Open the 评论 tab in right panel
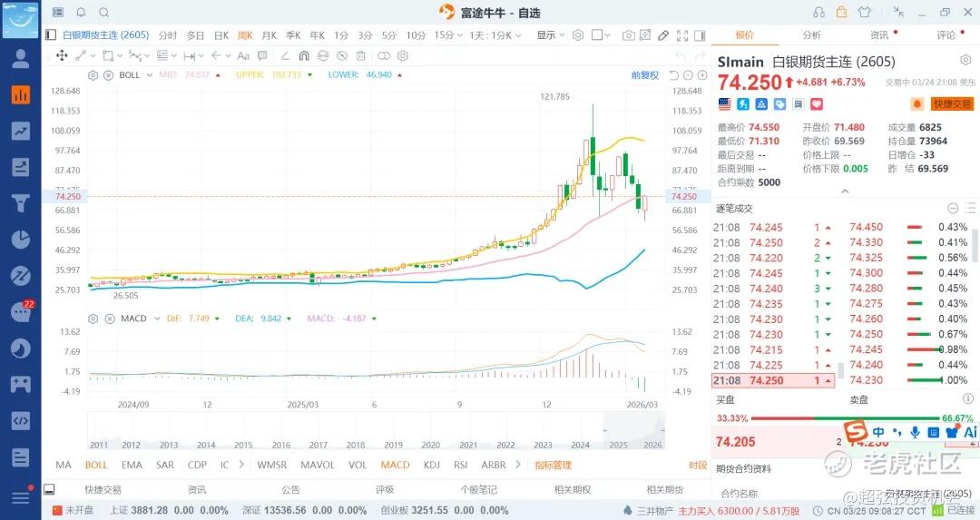Image resolution: width=980 pixels, height=520 pixels. click(x=946, y=35)
